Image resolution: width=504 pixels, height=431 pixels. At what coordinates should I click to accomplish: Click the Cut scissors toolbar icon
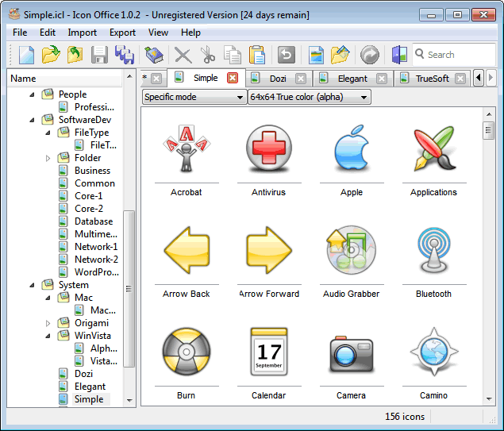click(x=208, y=55)
